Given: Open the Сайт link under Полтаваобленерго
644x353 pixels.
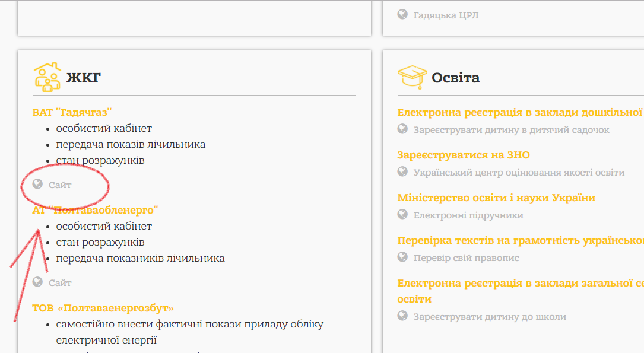Looking at the screenshot, I should (60, 283).
